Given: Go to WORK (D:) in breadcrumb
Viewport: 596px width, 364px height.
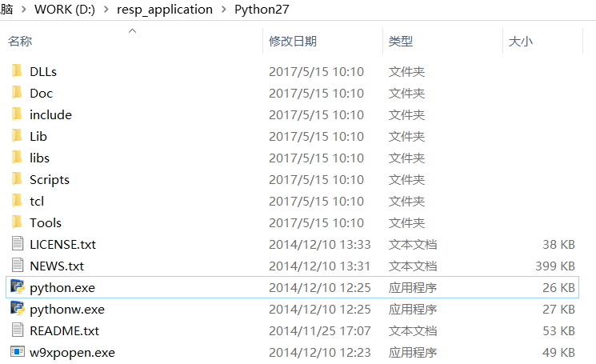Looking at the screenshot, I should tap(65, 10).
